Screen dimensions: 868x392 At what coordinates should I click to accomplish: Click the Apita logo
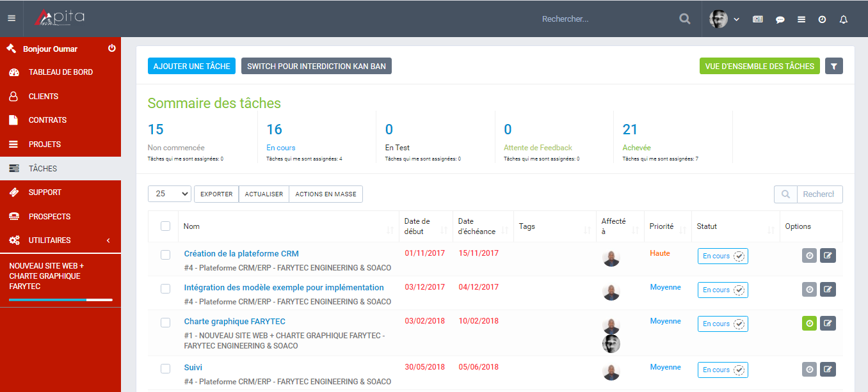(60, 19)
